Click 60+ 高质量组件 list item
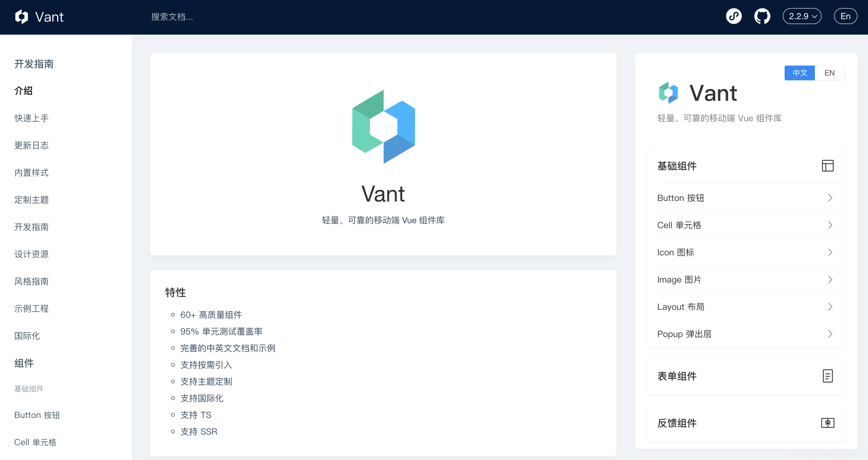 tap(211, 315)
